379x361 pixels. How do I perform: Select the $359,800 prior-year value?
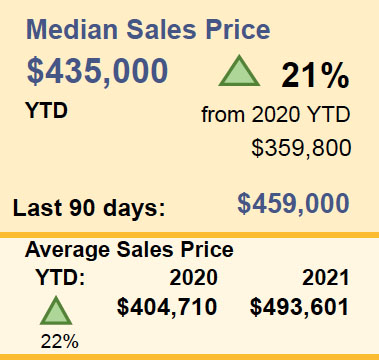click(301, 148)
